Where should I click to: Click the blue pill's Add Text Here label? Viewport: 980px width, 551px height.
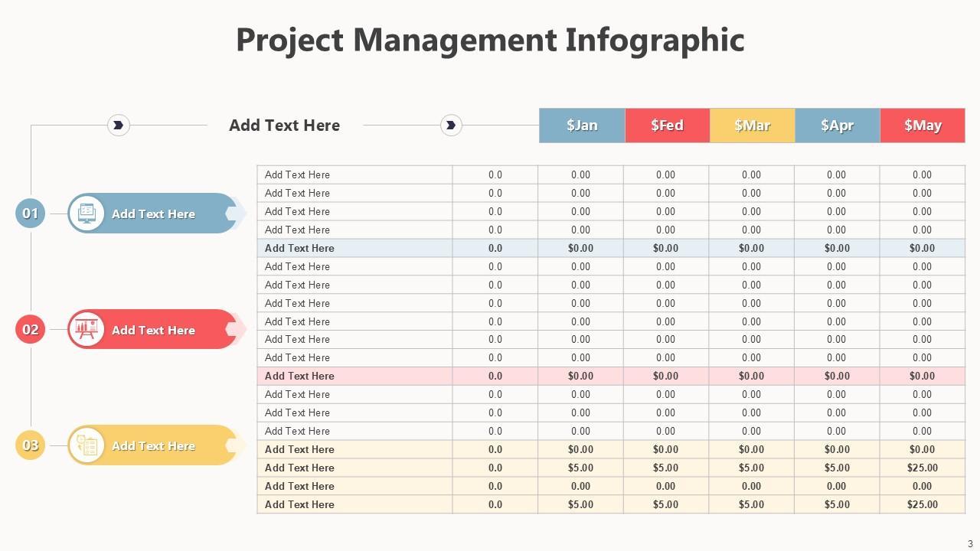tap(153, 214)
